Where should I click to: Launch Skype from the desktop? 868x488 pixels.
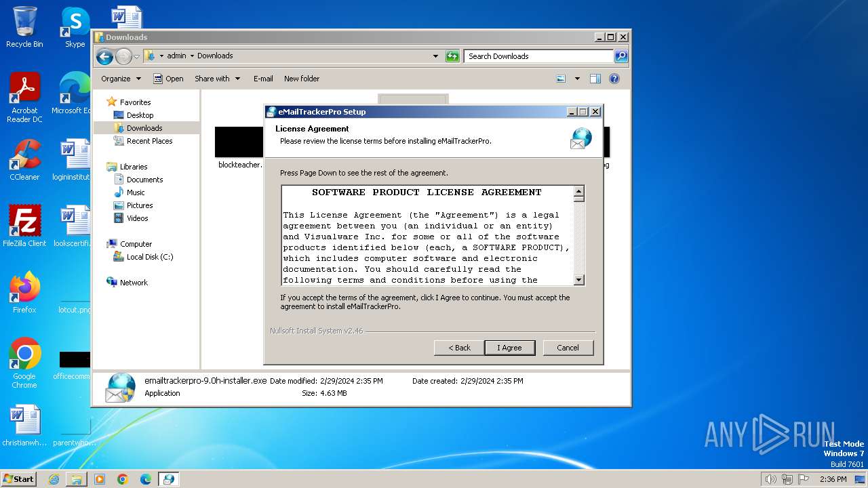(x=75, y=27)
